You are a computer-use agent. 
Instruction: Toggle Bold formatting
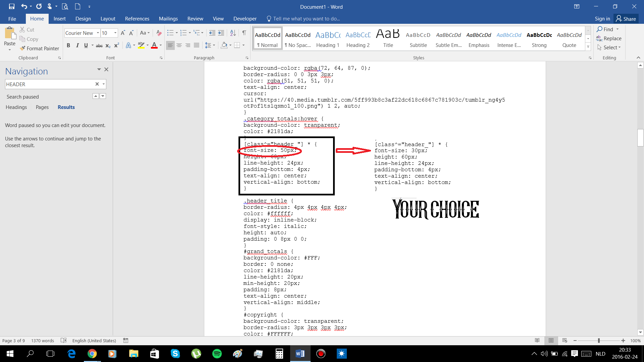pos(68,45)
